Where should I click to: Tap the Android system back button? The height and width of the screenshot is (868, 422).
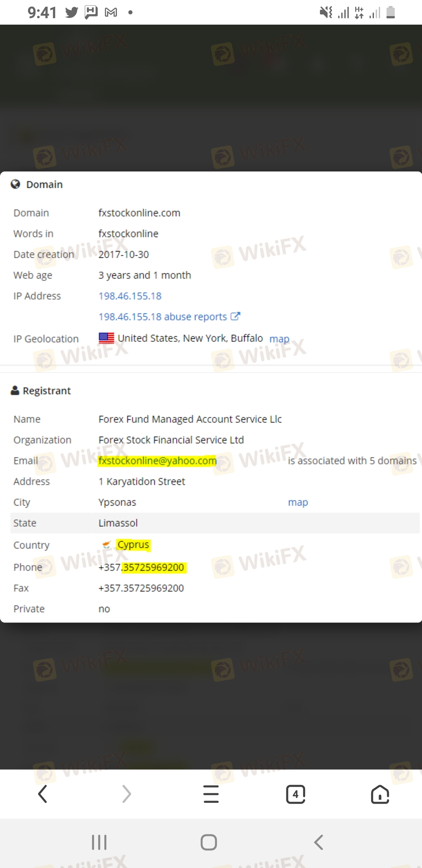(x=319, y=842)
